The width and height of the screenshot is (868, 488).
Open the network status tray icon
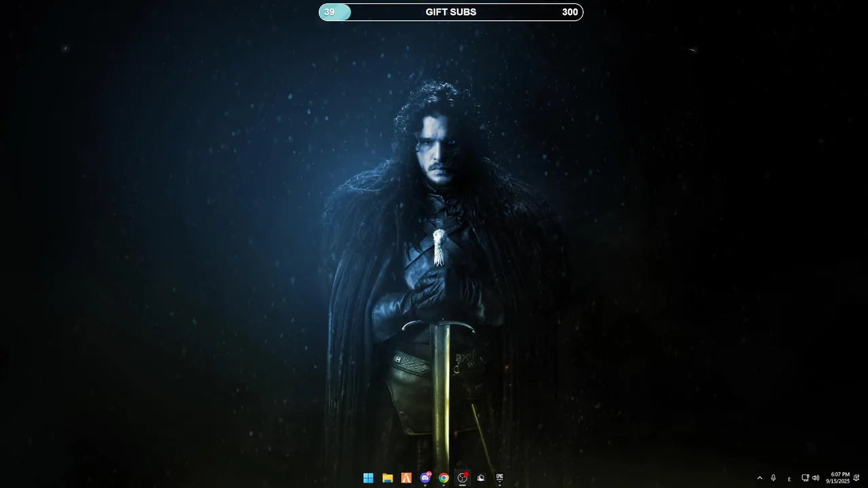click(805, 478)
